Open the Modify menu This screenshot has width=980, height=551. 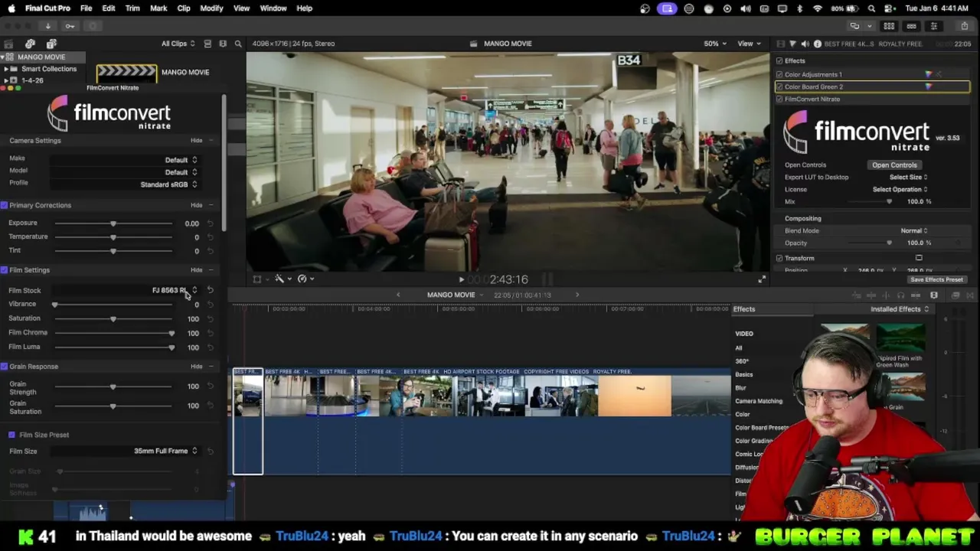pyautogui.click(x=211, y=8)
